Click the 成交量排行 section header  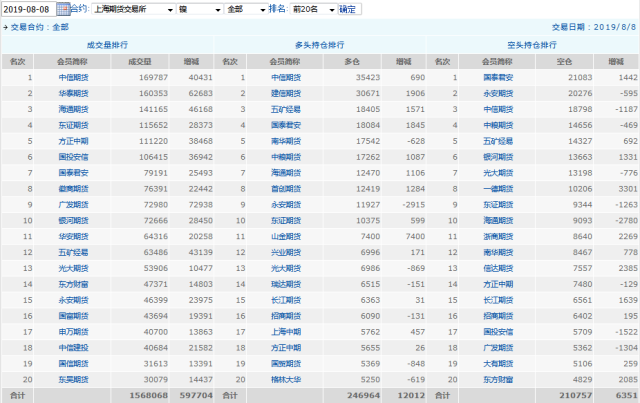107,45
